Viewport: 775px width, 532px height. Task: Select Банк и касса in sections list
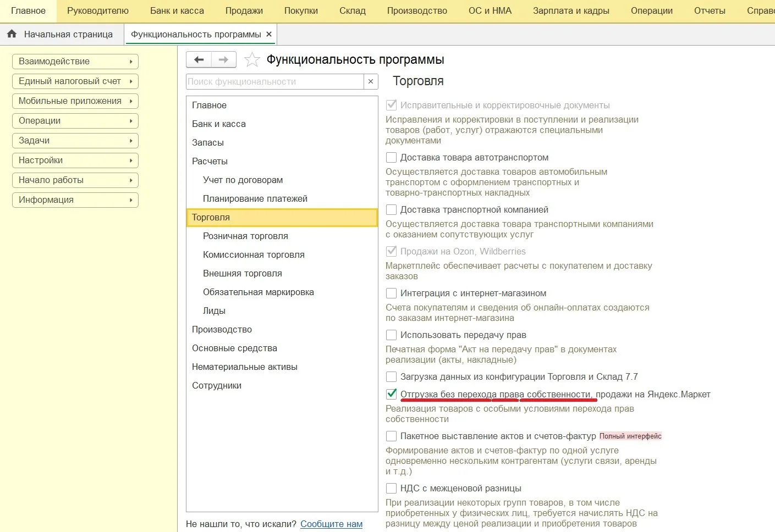282,124
